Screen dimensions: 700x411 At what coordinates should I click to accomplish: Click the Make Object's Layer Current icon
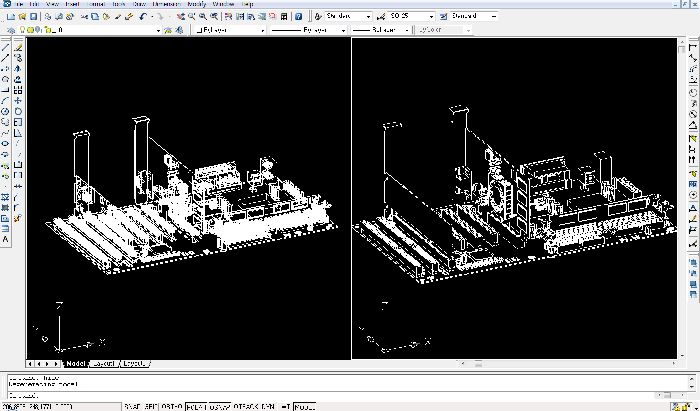click(x=168, y=30)
